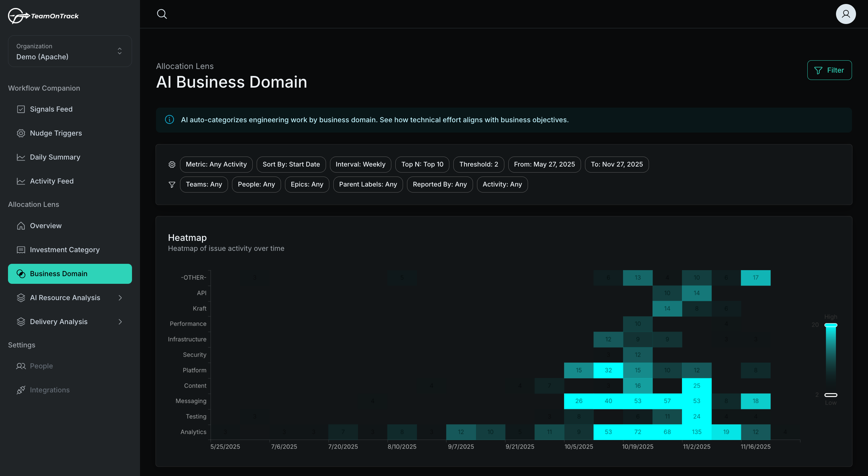Open the search magnifier icon

point(162,14)
